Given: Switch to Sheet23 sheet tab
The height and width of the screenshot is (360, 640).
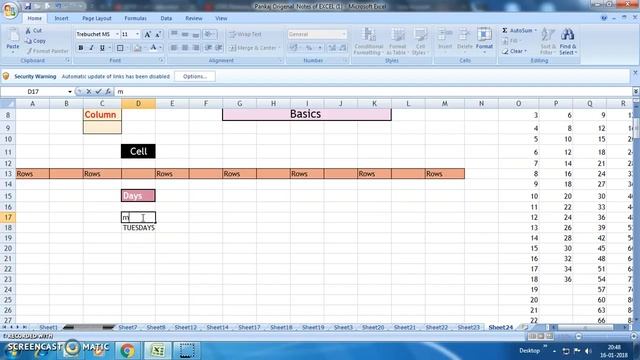Looking at the screenshot, I should pyautogui.click(x=469, y=327).
